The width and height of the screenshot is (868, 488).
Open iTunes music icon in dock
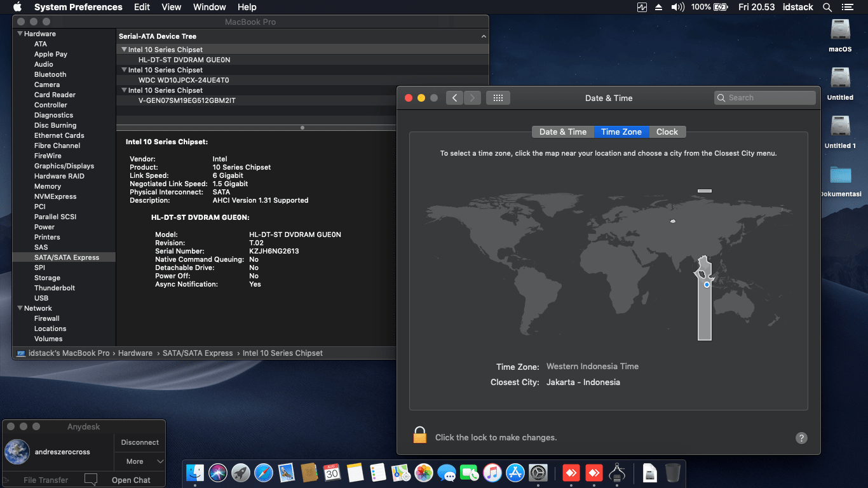492,472
